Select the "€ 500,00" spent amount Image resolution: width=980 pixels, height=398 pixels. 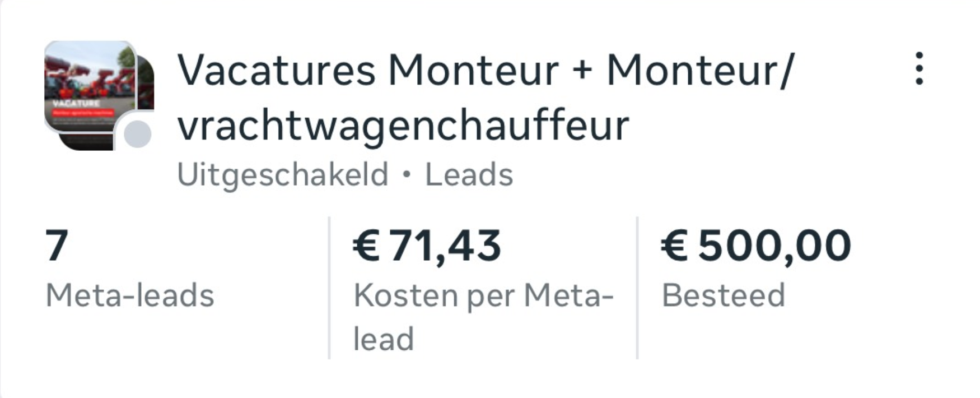pos(756,246)
